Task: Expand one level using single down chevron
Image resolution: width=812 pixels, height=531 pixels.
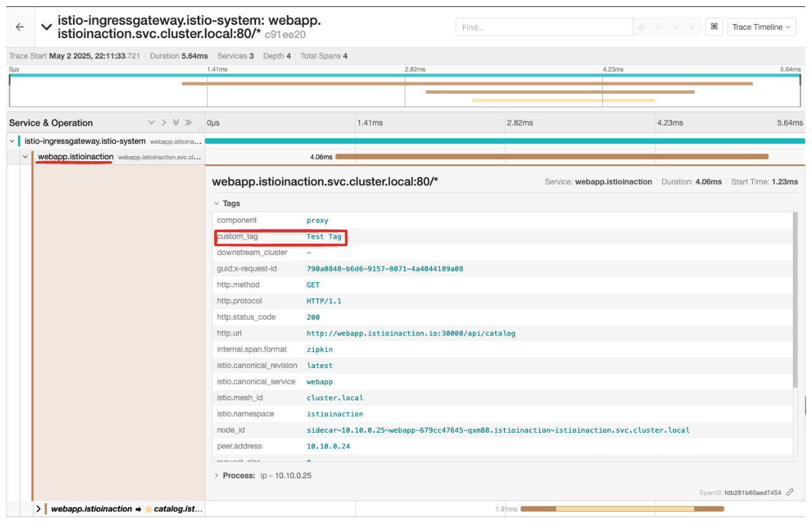Action: click(151, 122)
